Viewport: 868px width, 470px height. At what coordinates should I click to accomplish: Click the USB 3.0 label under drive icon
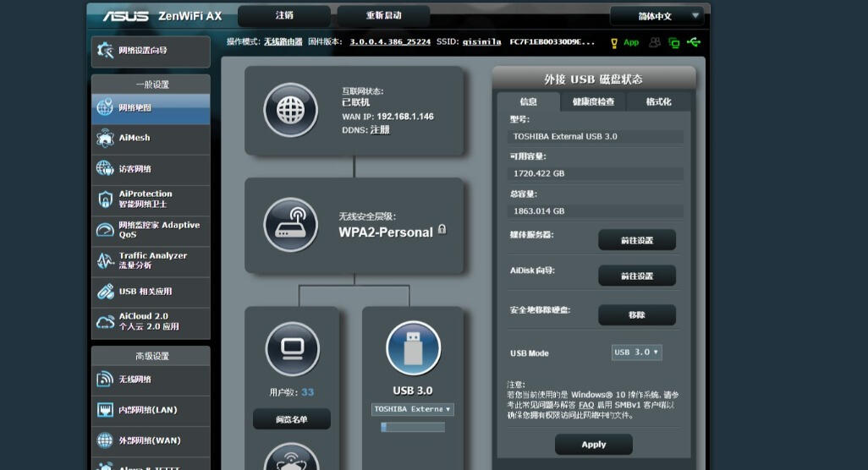click(412, 391)
